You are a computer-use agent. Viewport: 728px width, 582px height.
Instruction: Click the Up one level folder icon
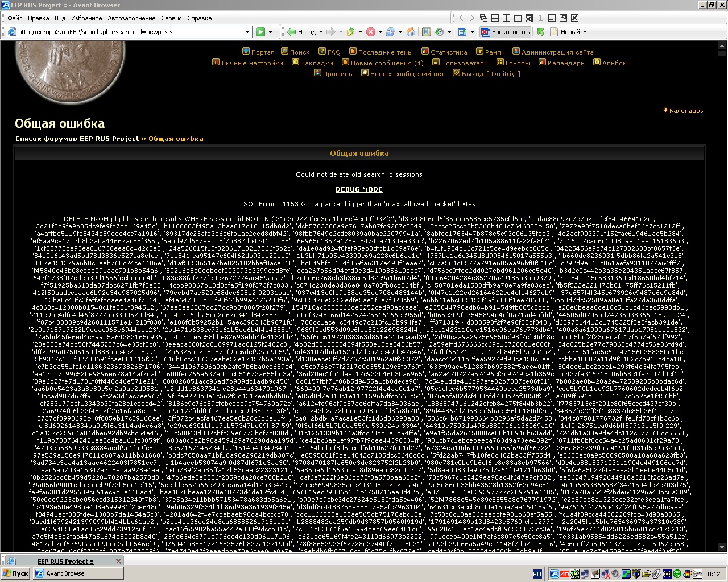[x=351, y=32]
